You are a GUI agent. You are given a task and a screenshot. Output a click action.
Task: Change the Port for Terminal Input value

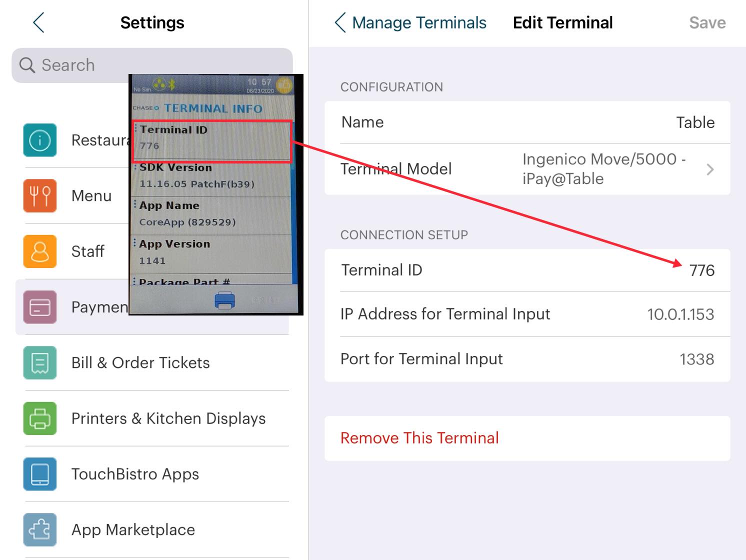tap(696, 359)
